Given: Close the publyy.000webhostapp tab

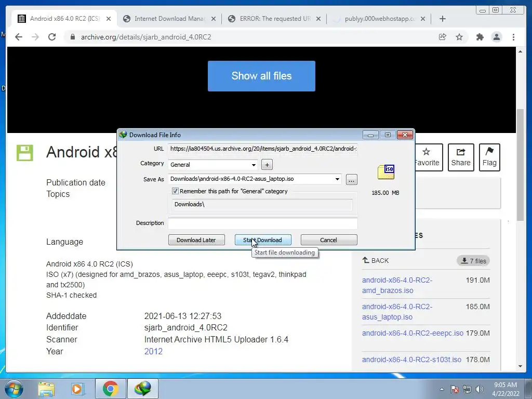Looking at the screenshot, I should point(423,19).
